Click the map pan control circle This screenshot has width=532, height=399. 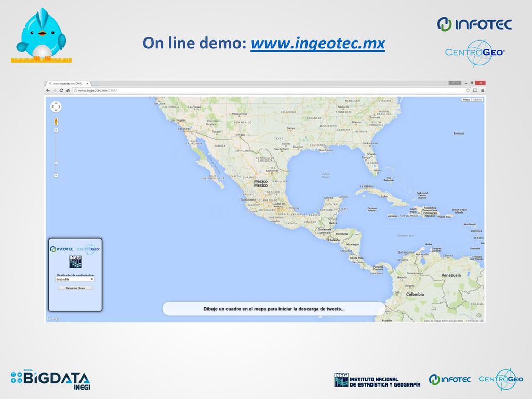click(56, 107)
